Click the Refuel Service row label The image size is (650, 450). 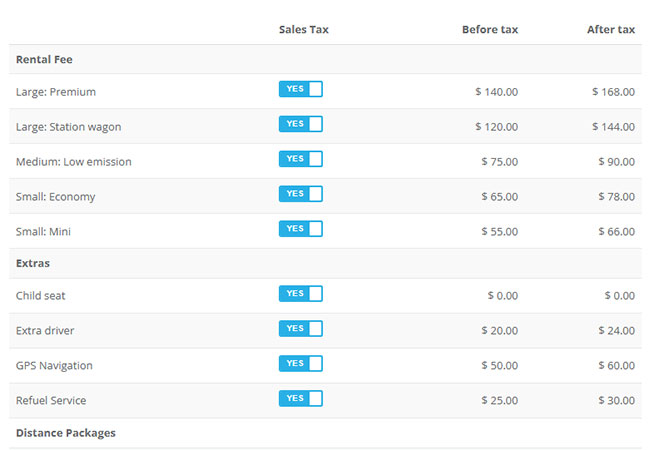(51, 401)
